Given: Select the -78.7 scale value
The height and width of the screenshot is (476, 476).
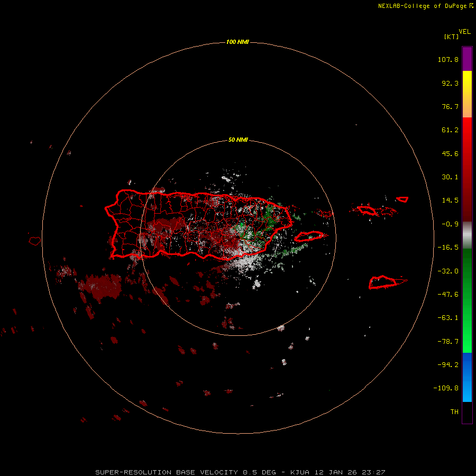Looking at the screenshot, I should click(448, 342).
